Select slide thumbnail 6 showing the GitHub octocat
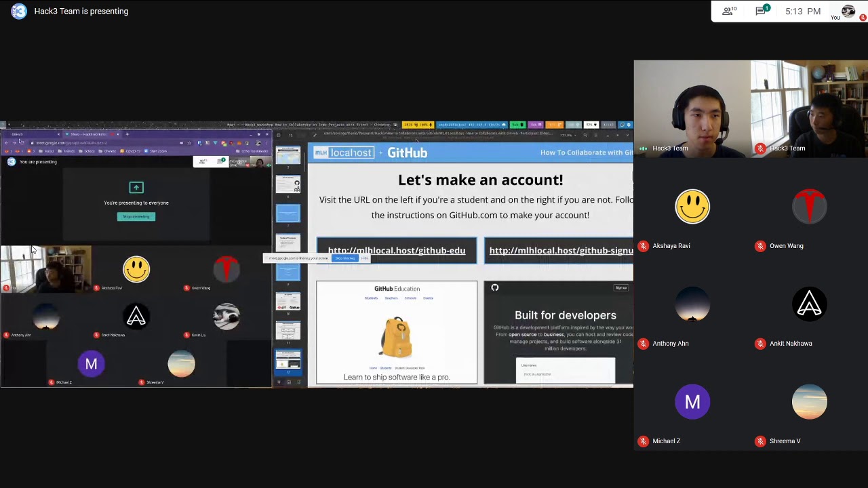This screenshot has height=488, width=868. [288, 184]
